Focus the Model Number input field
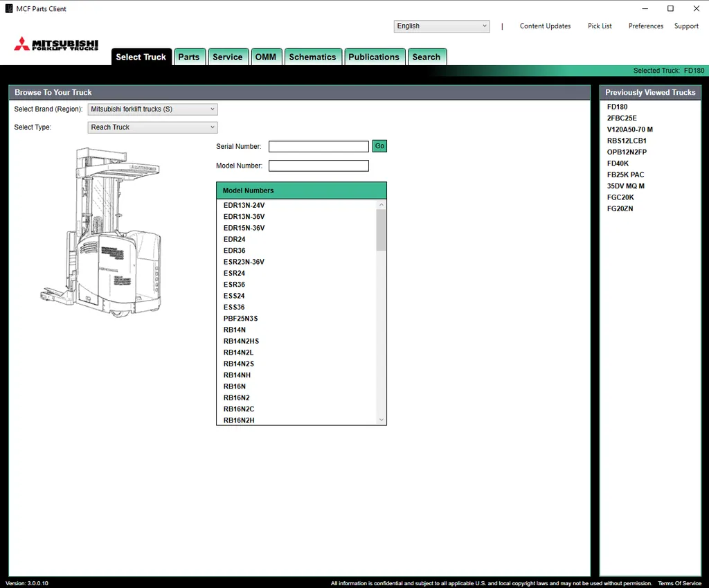The height and width of the screenshot is (588, 709). pos(318,166)
